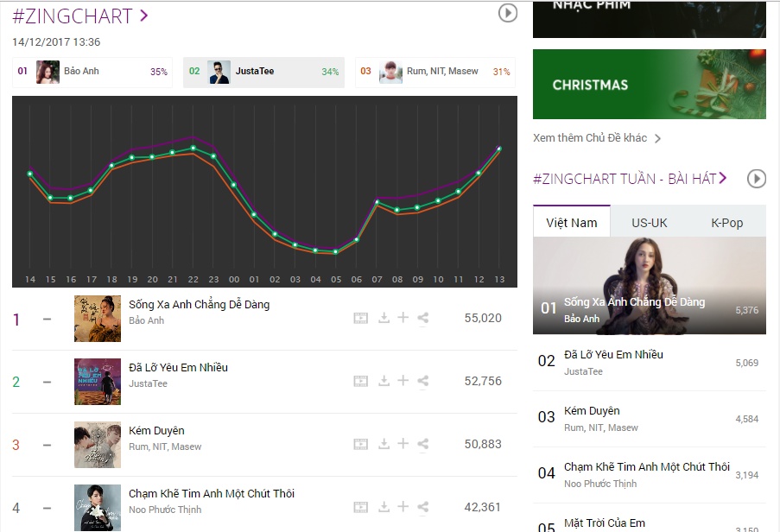Image resolution: width=780 pixels, height=532 pixels.
Task: Add Kém Duyên to a playlist
Action: pos(403,444)
